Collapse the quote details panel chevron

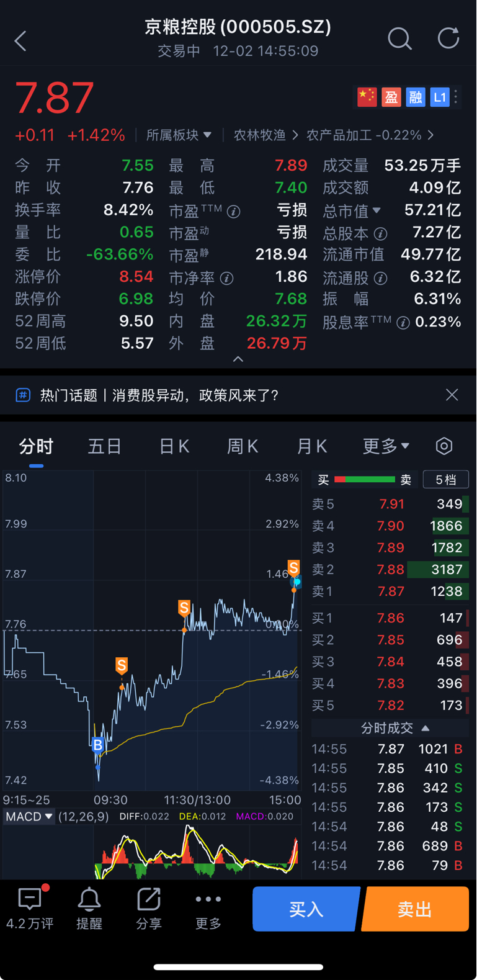tap(238, 359)
